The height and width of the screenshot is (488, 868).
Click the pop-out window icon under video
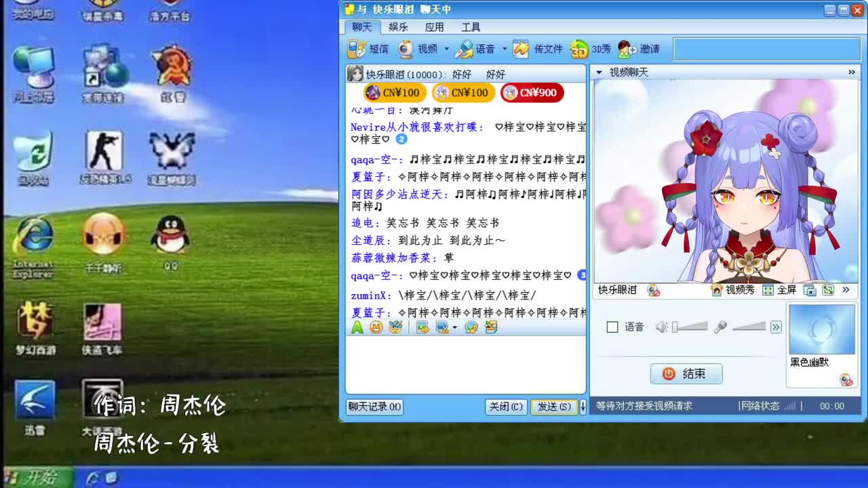(810, 290)
